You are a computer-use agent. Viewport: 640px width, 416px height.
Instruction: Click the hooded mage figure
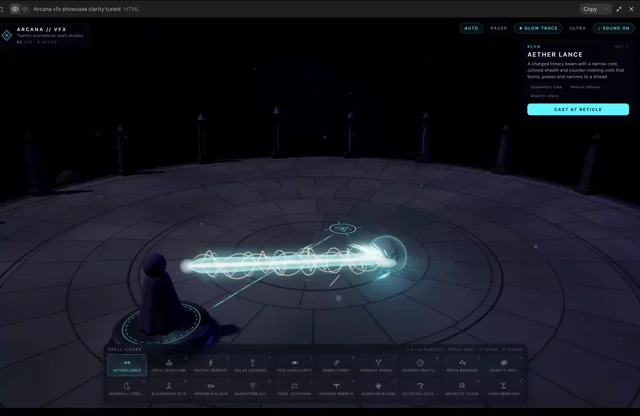(159, 294)
